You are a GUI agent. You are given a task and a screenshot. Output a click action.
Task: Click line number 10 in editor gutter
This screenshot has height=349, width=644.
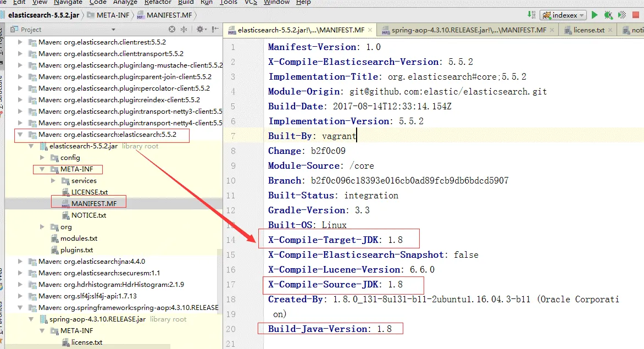pyautogui.click(x=231, y=181)
